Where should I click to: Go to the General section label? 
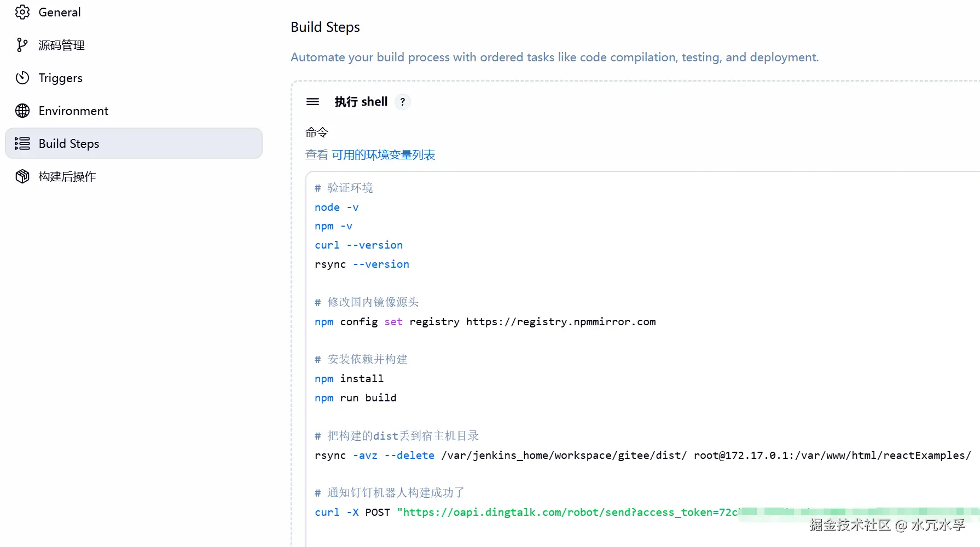point(60,12)
